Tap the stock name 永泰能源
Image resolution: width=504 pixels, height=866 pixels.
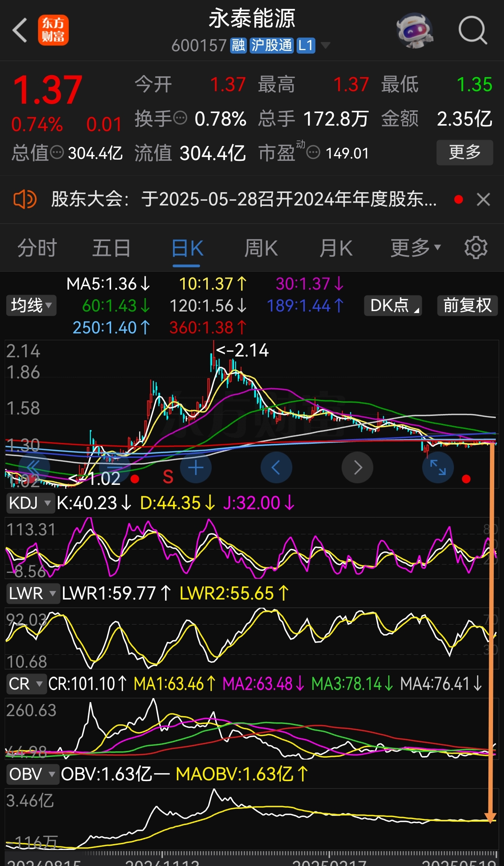[252, 18]
